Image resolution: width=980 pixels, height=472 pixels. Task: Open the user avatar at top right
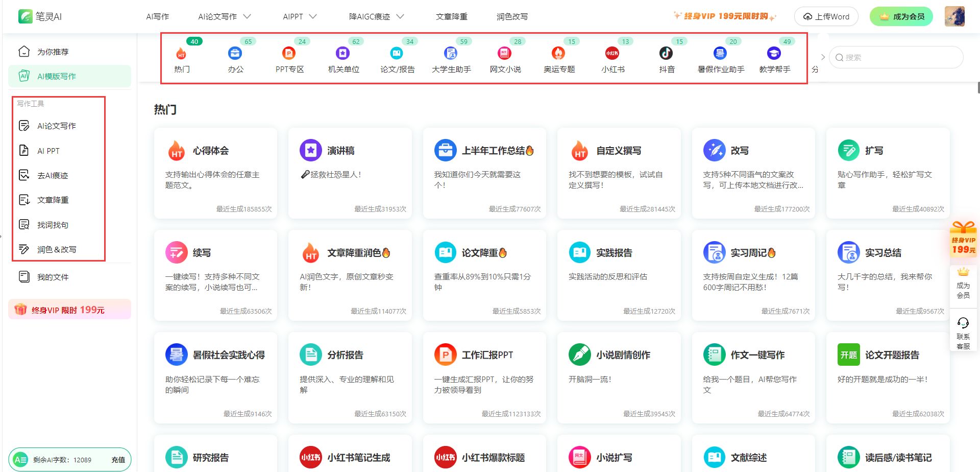[x=954, y=16]
